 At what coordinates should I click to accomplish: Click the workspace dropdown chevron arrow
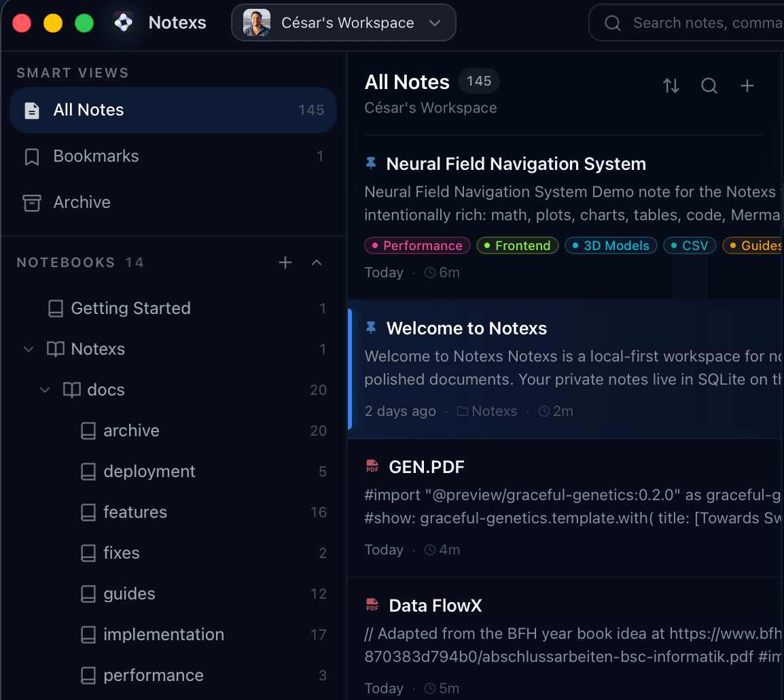pyautogui.click(x=435, y=23)
